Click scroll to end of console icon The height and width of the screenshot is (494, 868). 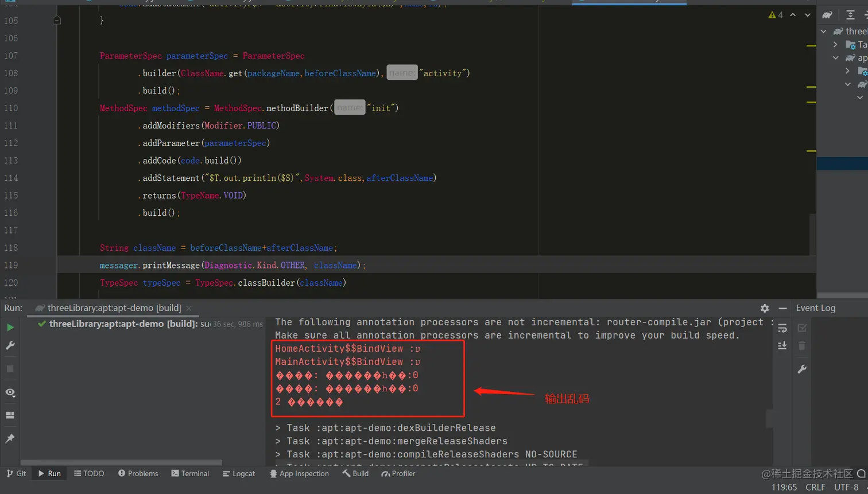pyautogui.click(x=782, y=345)
